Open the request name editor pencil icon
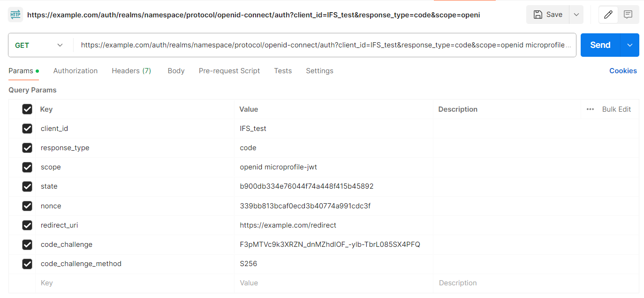The height and width of the screenshot is (298, 644). [608, 15]
